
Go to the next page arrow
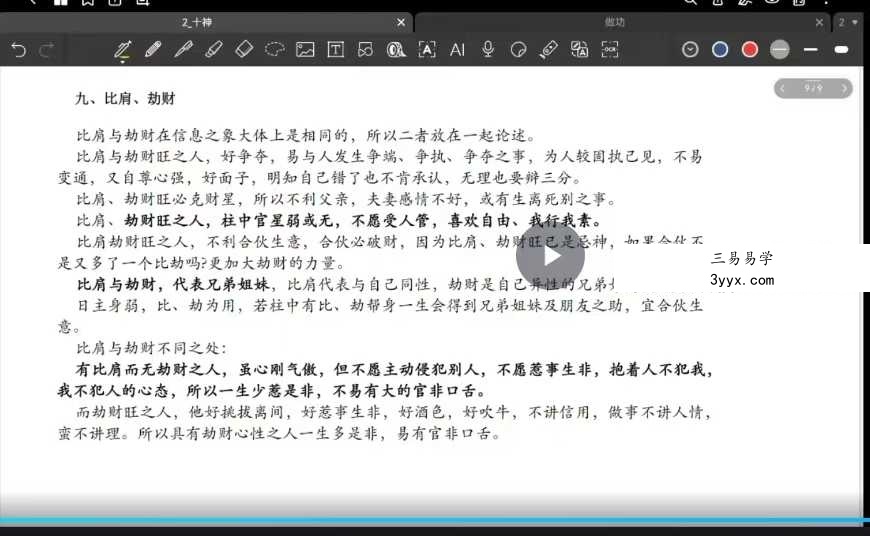[x=844, y=88]
